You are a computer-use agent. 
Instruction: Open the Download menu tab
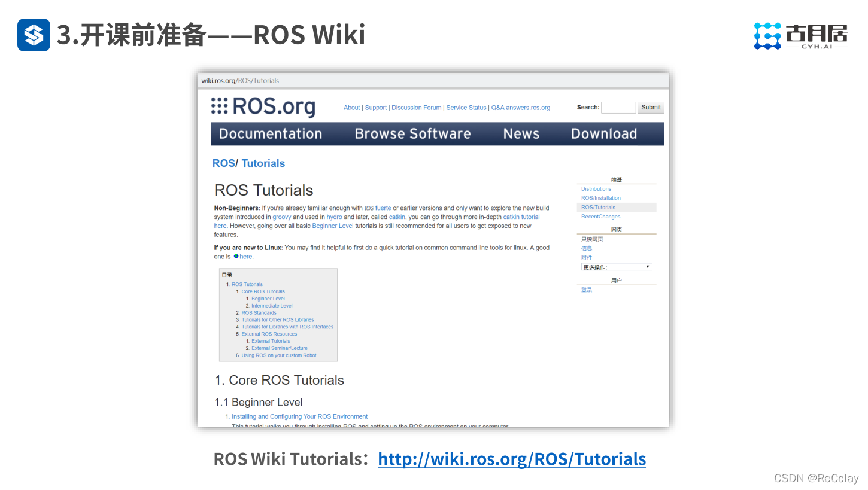(x=604, y=134)
